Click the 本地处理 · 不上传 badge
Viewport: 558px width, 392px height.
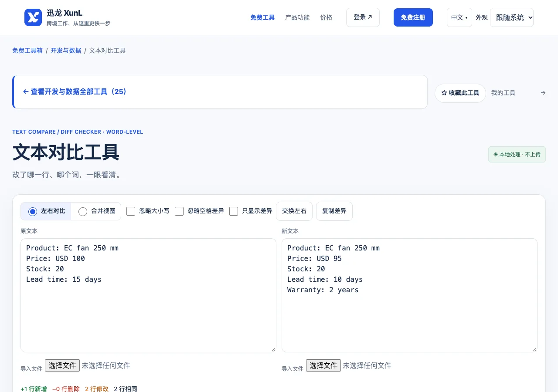pyautogui.click(x=517, y=155)
